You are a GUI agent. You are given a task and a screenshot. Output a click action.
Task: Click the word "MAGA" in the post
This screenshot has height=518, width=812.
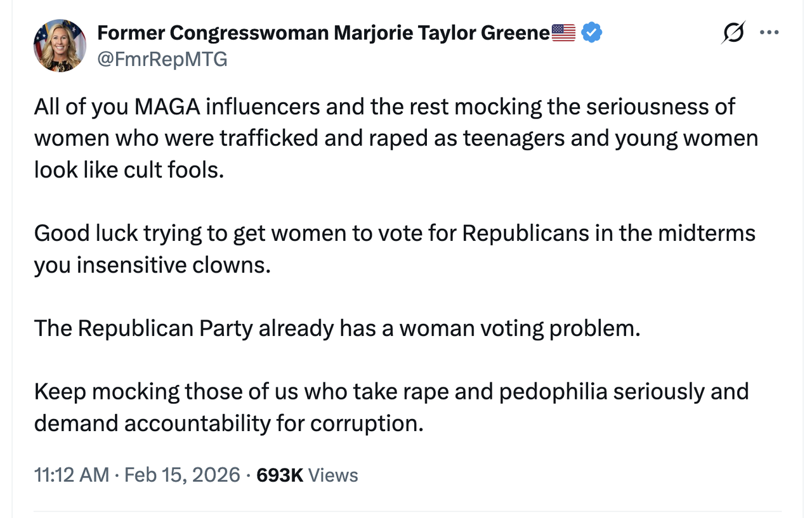pyautogui.click(x=167, y=107)
